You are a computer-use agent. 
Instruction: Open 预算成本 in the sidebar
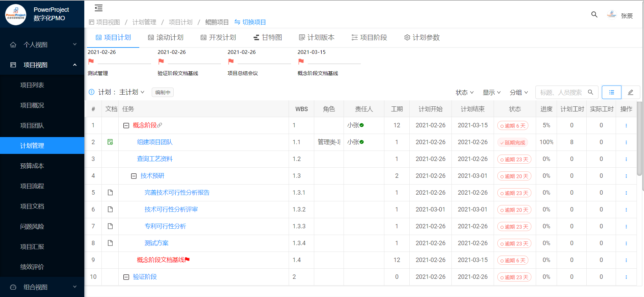click(32, 166)
